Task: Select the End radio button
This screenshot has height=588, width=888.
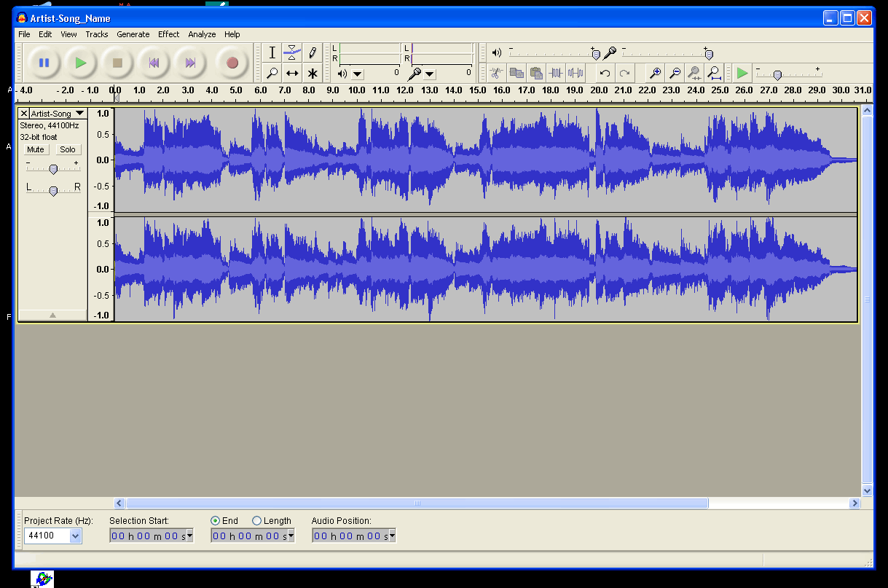Action: point(215,521)
